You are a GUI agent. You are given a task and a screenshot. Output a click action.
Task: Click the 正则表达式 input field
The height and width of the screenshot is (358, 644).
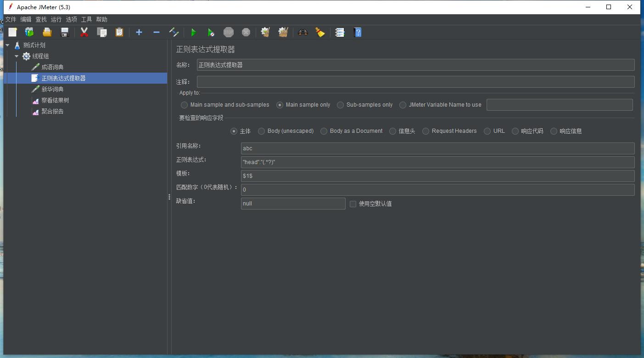tap(437, 162)
